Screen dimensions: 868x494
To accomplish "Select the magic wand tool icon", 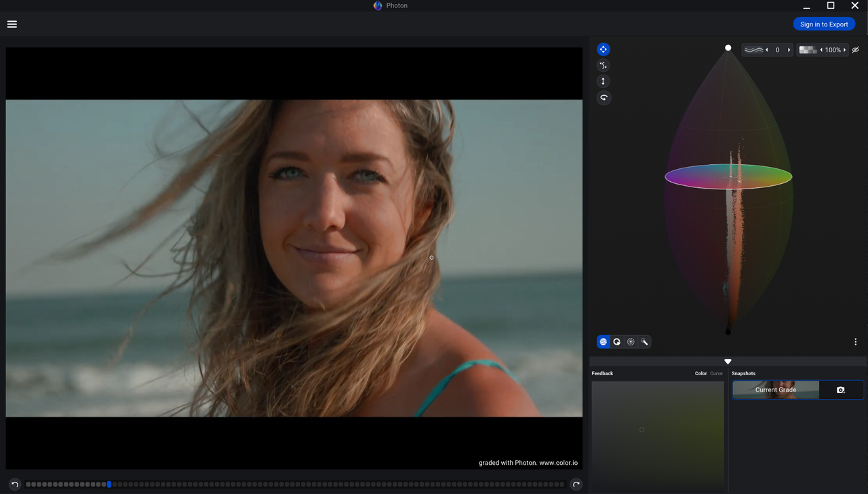I will [x=644, y=342].
